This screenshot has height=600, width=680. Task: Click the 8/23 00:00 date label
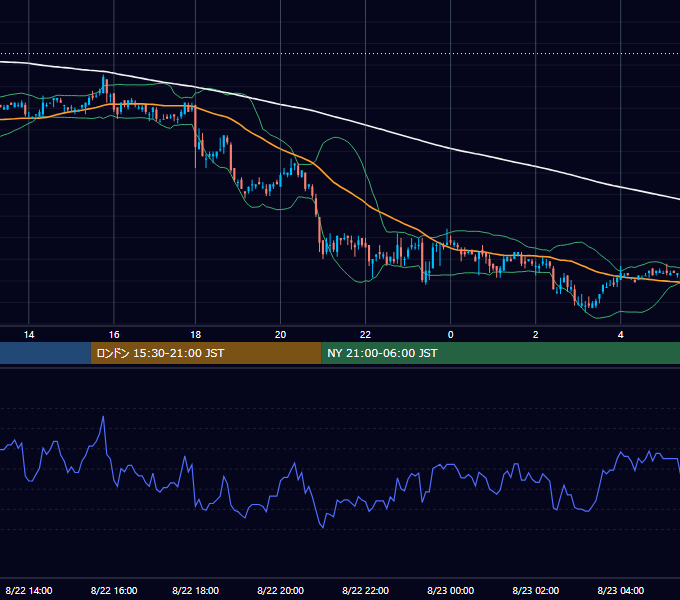tap(451, 590)
